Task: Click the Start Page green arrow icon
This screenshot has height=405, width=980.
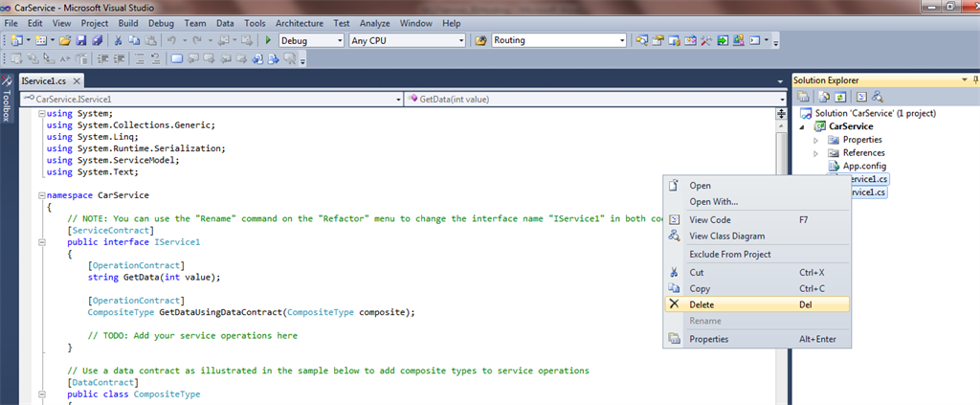Action: click(723, 40)
